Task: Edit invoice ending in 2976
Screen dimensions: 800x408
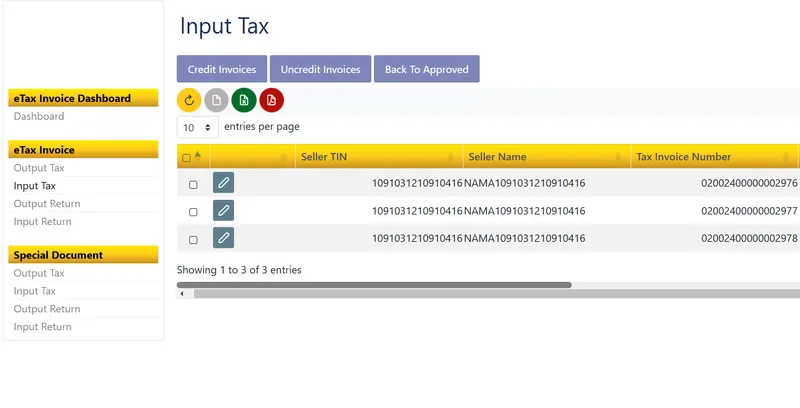Action: [223, 183]
